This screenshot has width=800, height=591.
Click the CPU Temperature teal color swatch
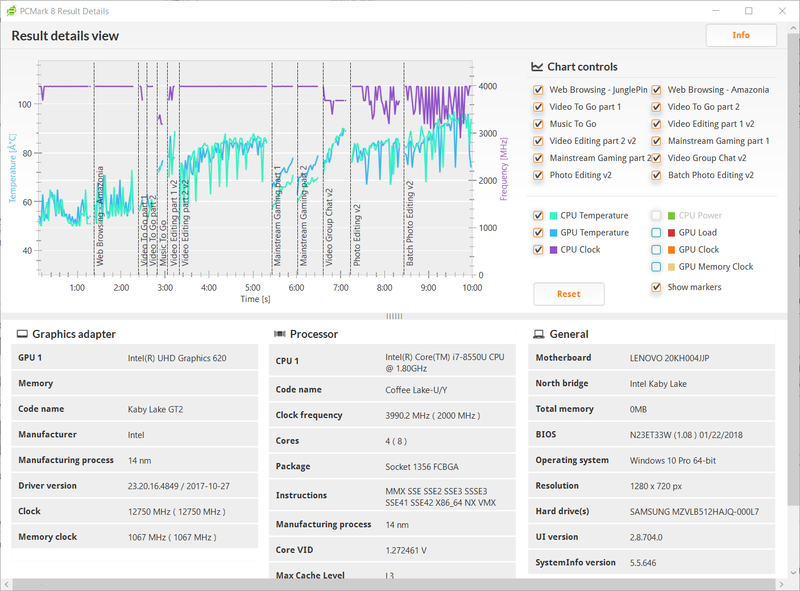tap(554, 216)
